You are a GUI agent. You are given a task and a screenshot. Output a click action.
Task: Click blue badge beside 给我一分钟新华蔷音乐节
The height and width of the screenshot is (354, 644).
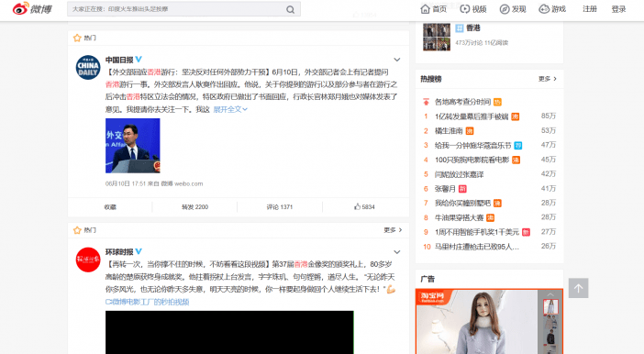click(518, 146)
